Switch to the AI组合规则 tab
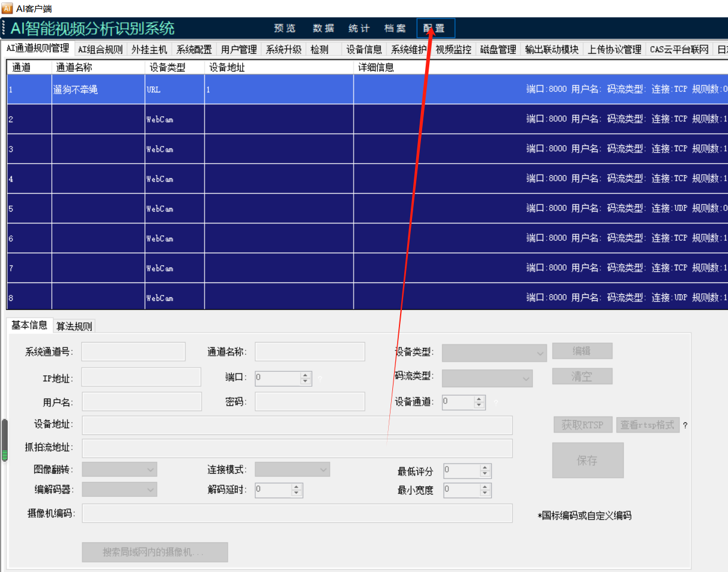728x572 pixels. 100,49
